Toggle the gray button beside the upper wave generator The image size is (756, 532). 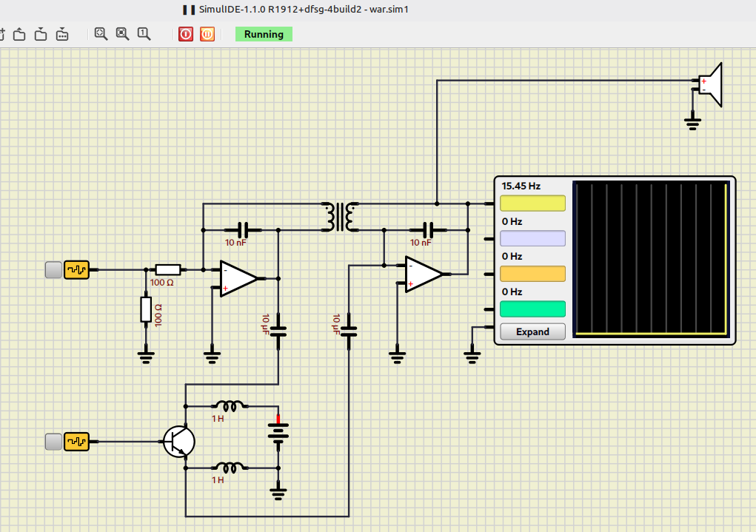53,270
